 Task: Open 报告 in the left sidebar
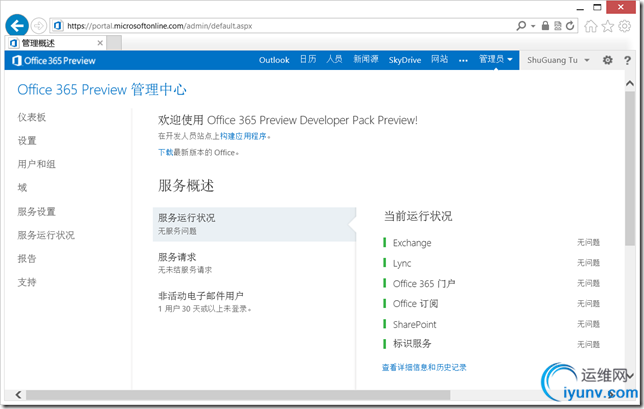(27, 258)
